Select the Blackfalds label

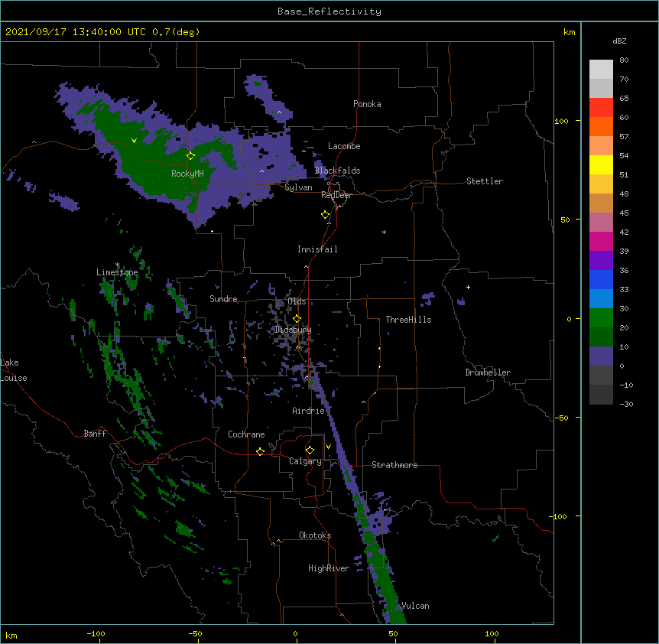(x=337, y=171)
